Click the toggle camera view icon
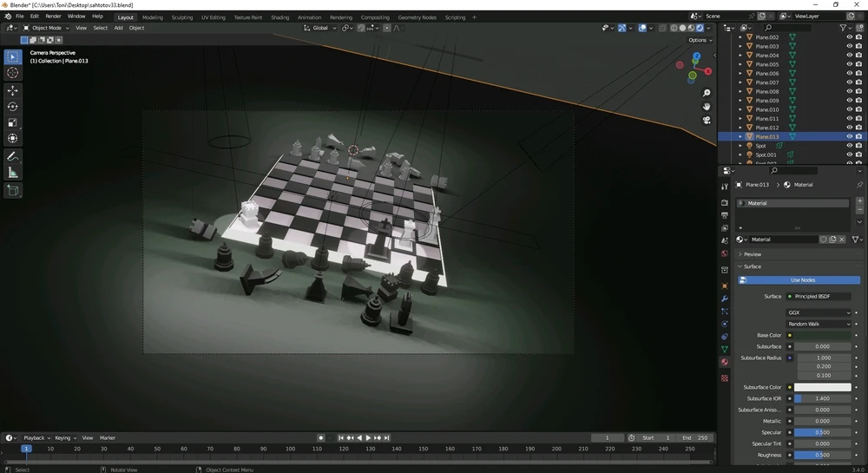This screenshot has height=473, width=868. pyautogui.click(x=707, y=121)
